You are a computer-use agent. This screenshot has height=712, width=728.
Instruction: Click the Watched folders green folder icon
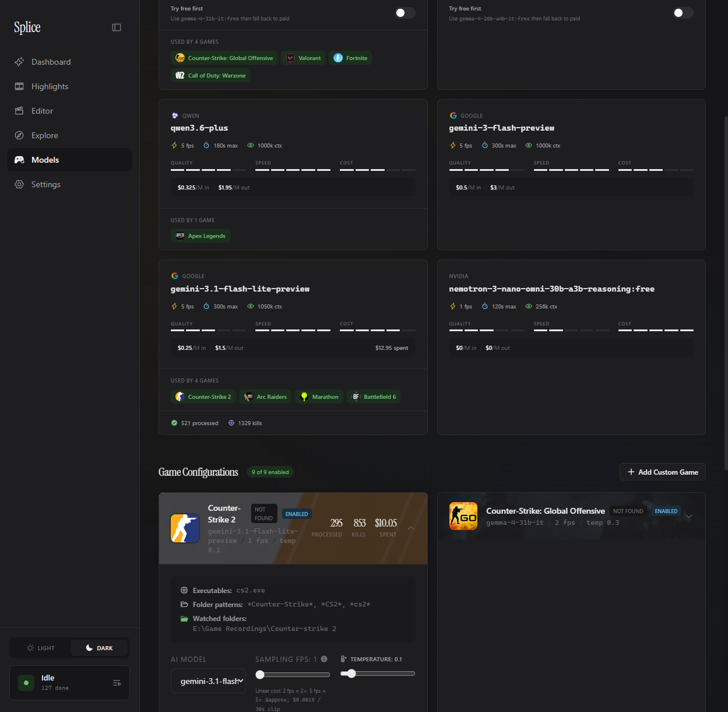pos(184,618)
